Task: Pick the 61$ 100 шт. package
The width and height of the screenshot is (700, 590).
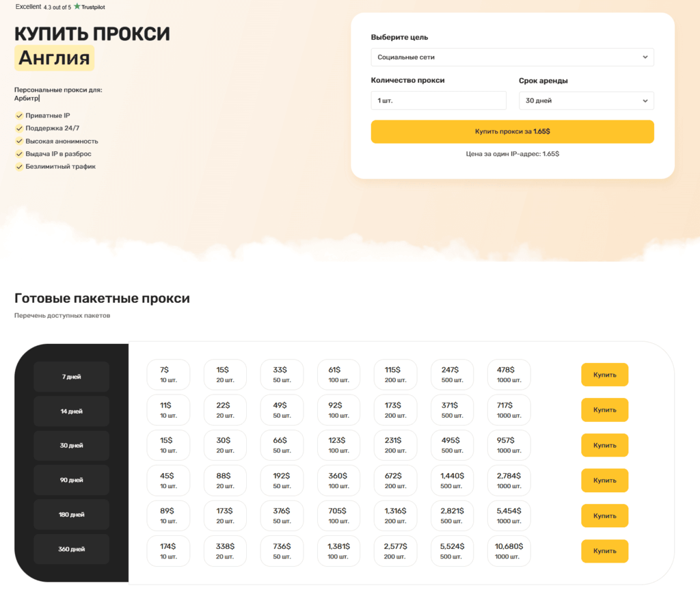Action: (x=338, y=375)
